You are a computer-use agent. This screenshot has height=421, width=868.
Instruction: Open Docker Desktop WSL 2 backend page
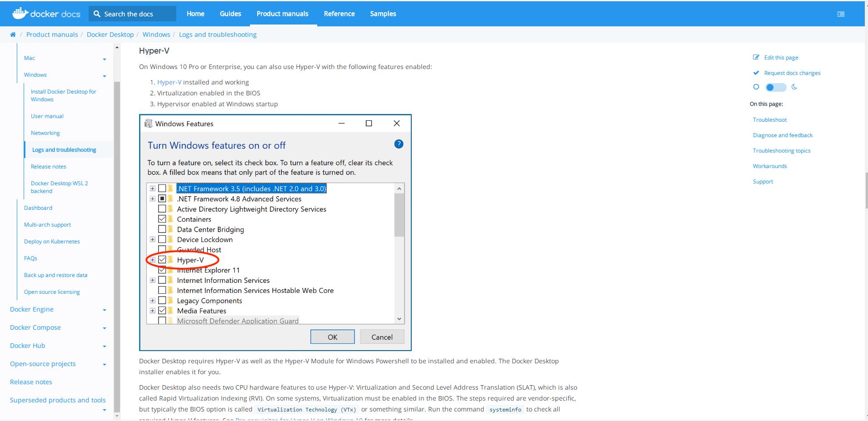coord(60,187)
